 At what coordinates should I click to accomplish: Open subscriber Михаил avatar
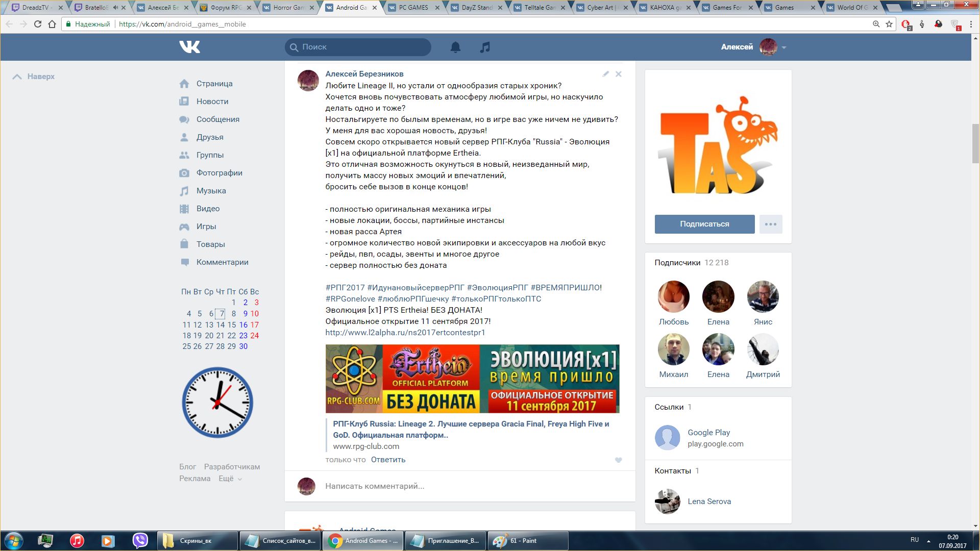point(673,349)
